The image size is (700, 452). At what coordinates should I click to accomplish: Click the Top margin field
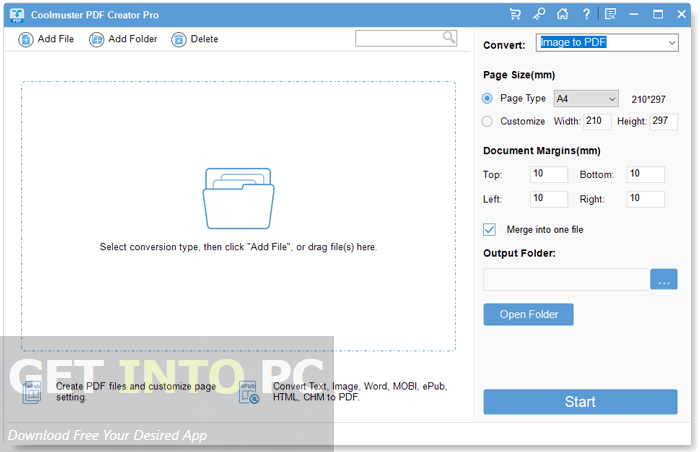coord(549,174)
